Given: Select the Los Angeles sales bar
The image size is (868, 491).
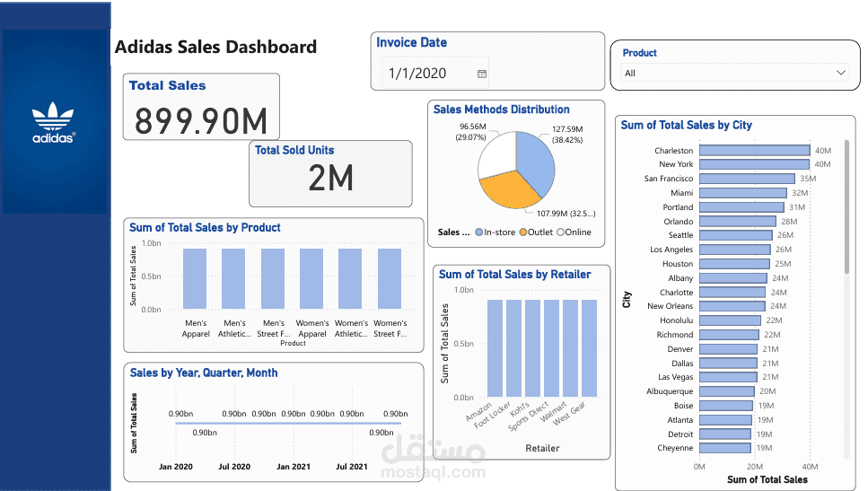Looking at the screenshot, I should 734,250.
